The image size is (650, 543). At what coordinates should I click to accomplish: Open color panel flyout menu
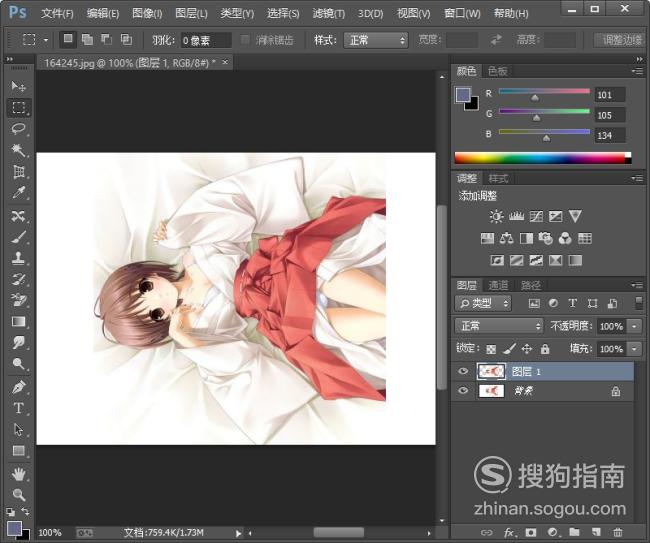point(637,71)
